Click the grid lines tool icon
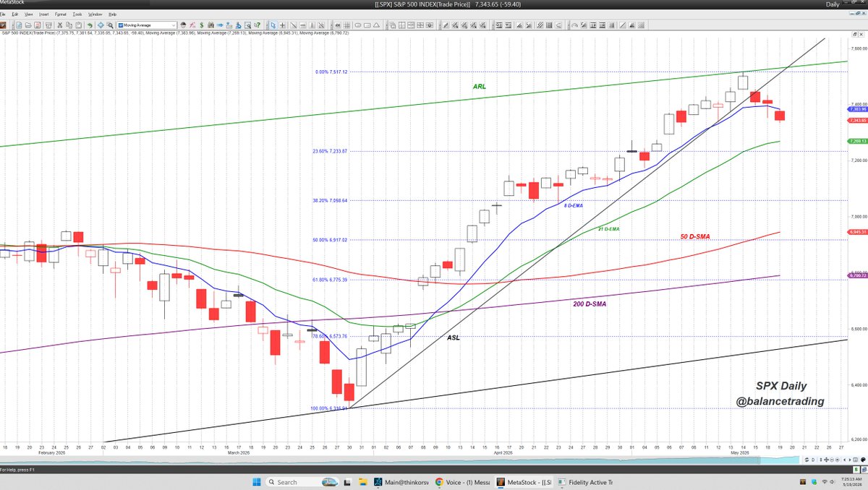This screenshot has height=490, width=868. 348,25
